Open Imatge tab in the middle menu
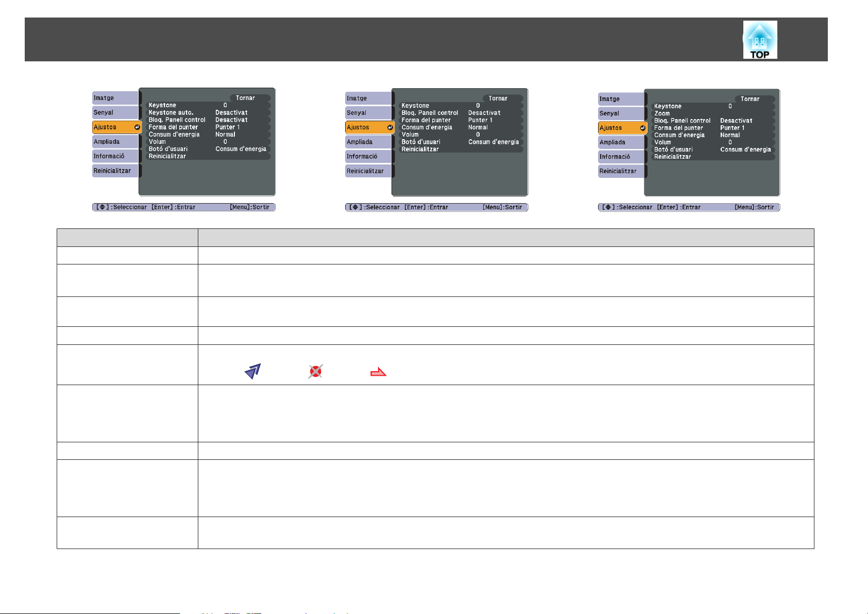868x614 pixels. (x=368, y=98)
